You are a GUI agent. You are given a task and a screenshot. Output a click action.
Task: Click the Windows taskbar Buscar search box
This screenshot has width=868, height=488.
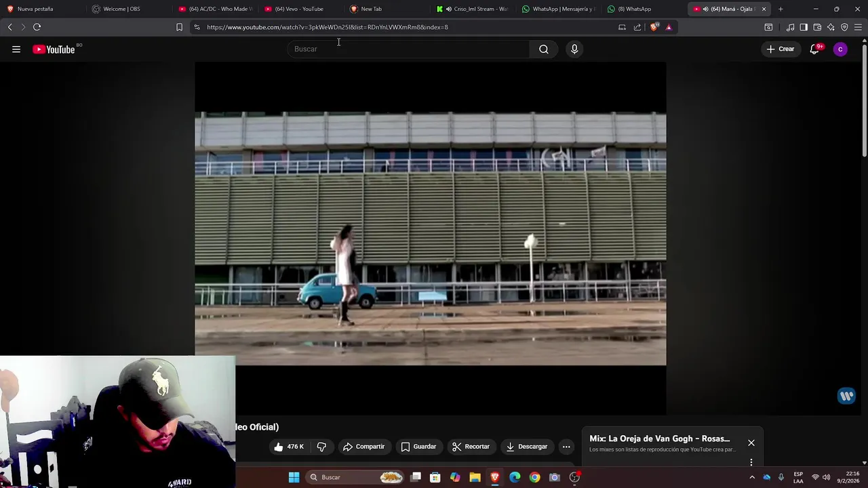355,477
